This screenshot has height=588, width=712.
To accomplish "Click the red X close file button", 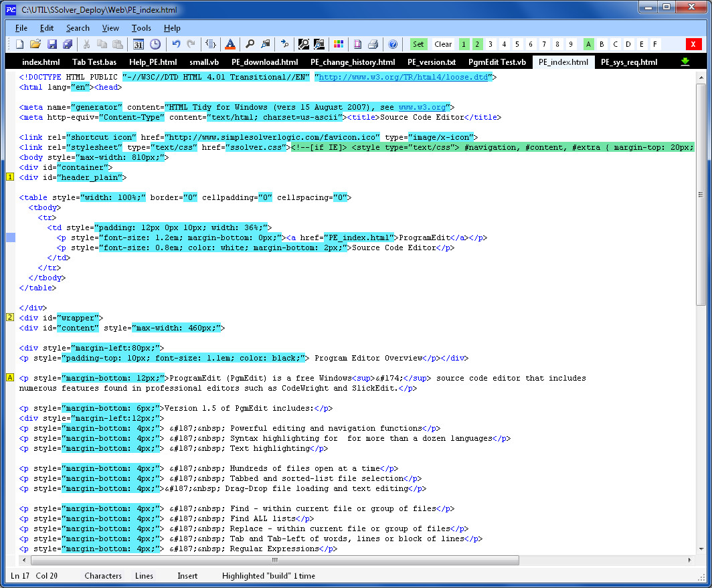I will 693,44.
